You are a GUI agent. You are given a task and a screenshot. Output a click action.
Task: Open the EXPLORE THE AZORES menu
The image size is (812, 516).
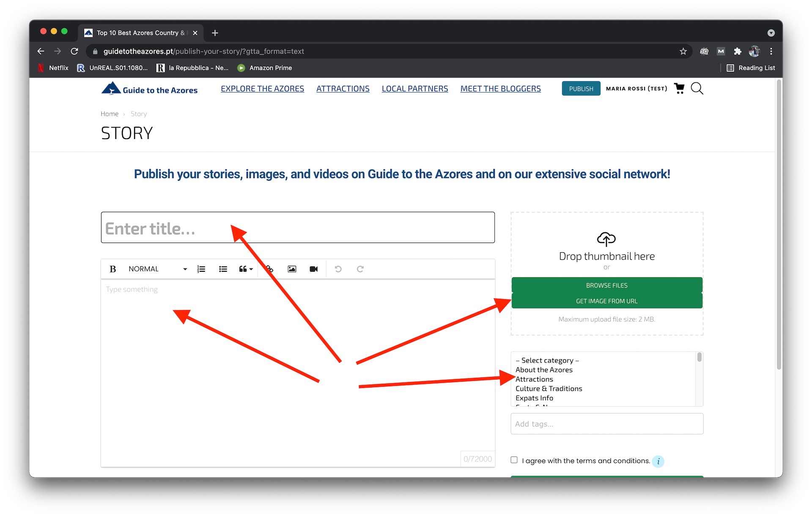pyautogui.click(x=262, y=88)
